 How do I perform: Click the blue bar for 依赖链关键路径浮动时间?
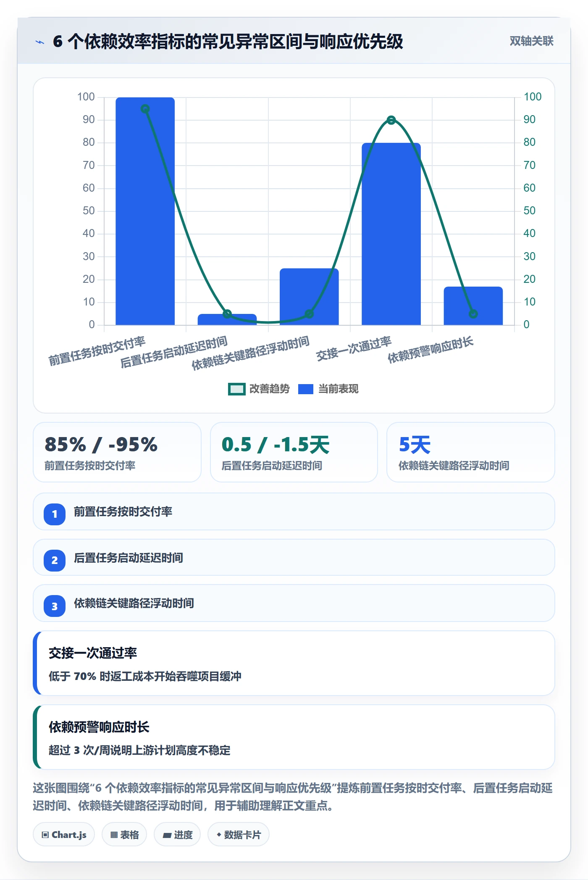pos(309,297)
